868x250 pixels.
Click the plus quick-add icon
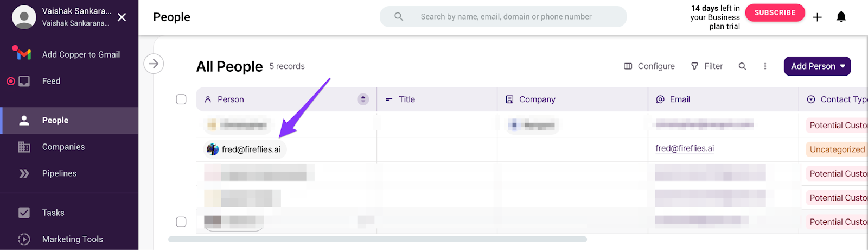(817, 17)
